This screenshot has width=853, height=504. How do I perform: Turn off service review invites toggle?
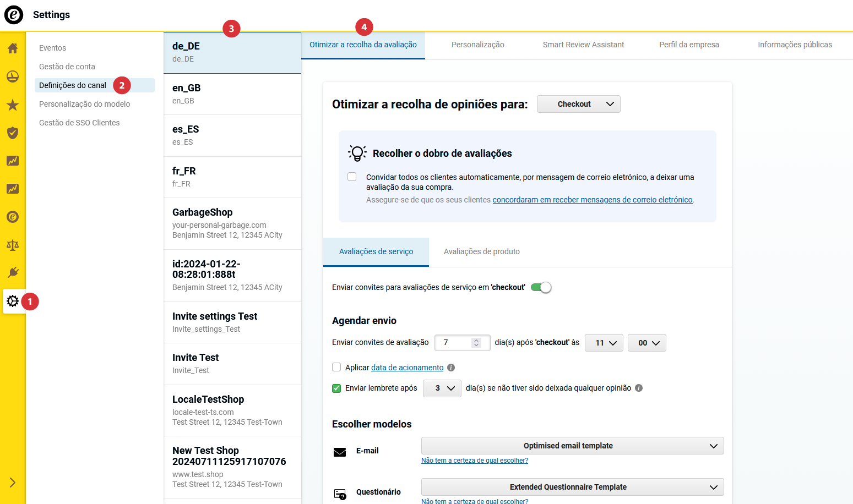[x=541, y=287]
